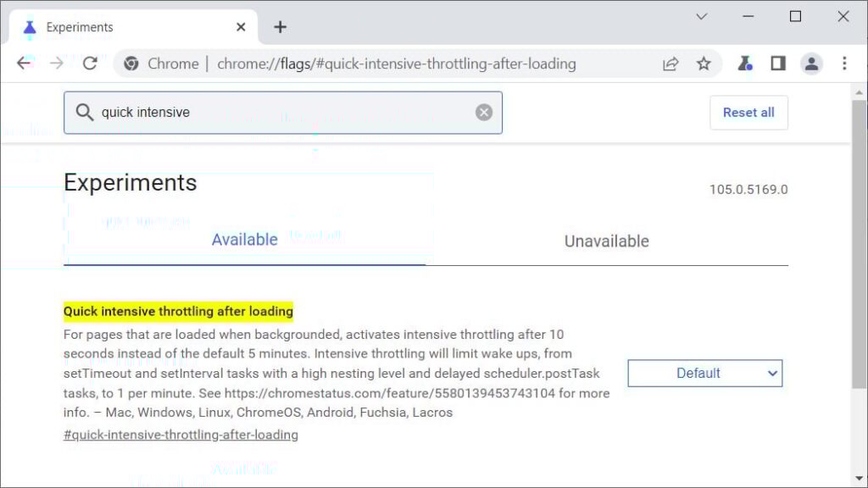Reload the Experiments page

click(90, 63)
